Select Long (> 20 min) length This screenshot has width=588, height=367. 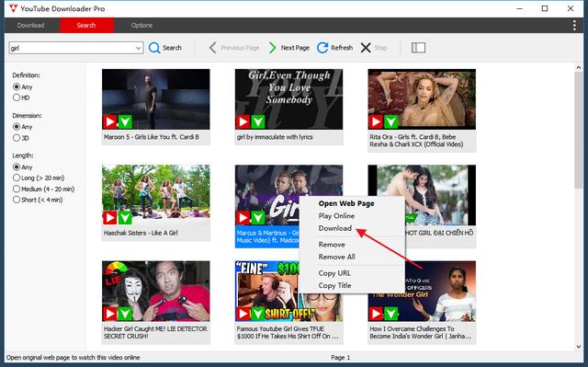coord(17,178)
